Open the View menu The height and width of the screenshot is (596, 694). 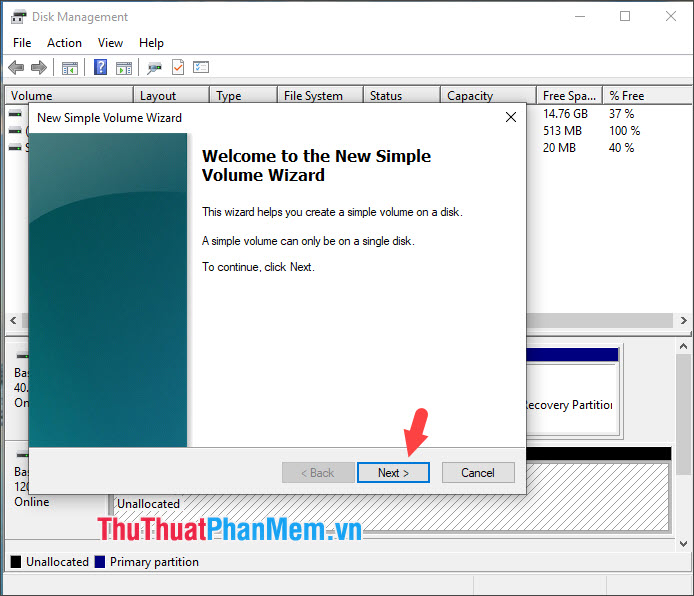[110, 43]
